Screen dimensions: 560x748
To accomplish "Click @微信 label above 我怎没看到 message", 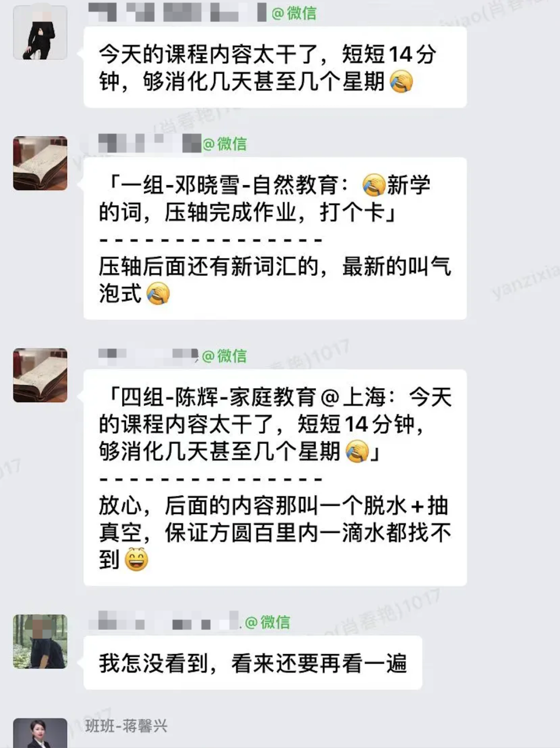I will 267,622.
